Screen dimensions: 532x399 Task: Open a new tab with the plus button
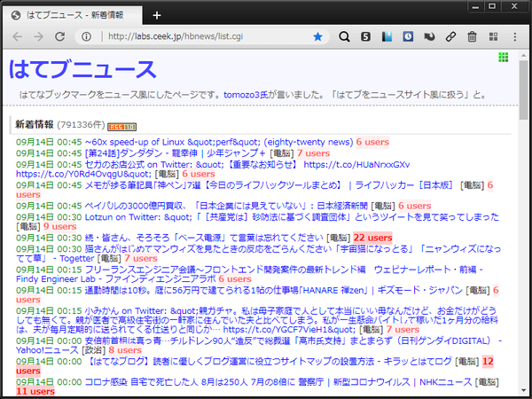coord(157,15)
